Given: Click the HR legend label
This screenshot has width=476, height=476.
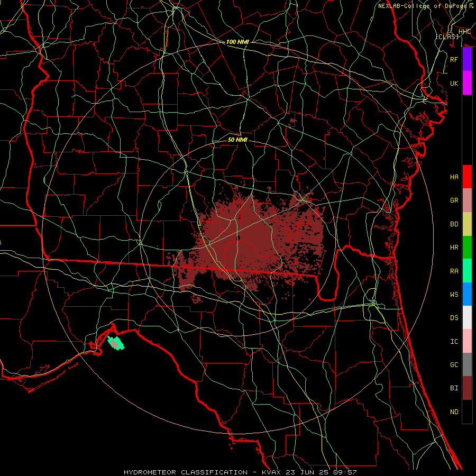Looking at the screenshot, I should [x=454, y=248].
